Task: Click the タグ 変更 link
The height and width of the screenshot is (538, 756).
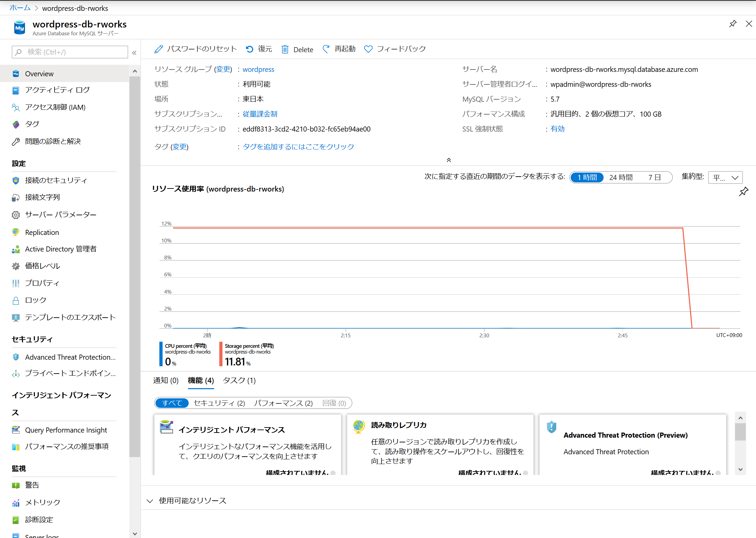Action: pyautogui.click(x=180, y=147)
